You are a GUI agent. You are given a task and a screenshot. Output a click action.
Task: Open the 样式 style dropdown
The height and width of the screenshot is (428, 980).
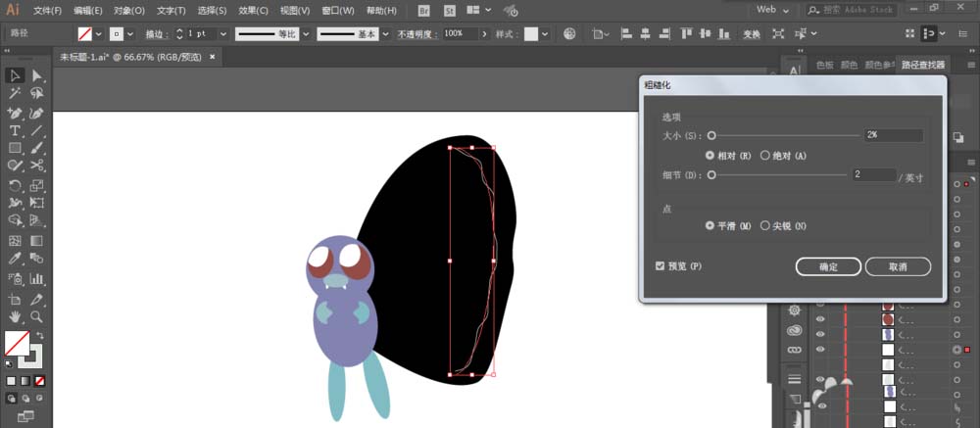(545, 33)
